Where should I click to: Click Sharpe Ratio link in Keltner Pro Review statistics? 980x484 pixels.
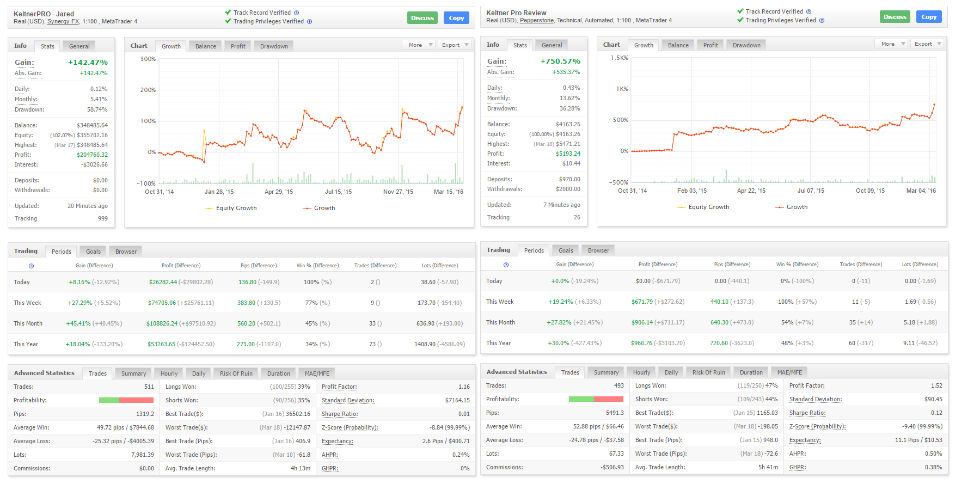click(807, 413)
